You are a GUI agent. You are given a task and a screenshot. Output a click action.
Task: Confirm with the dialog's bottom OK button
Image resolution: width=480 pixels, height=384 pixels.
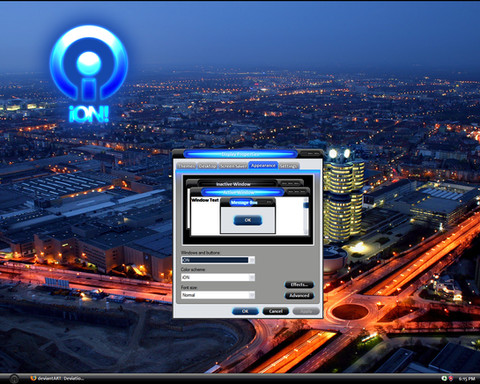tap(245, 311)
